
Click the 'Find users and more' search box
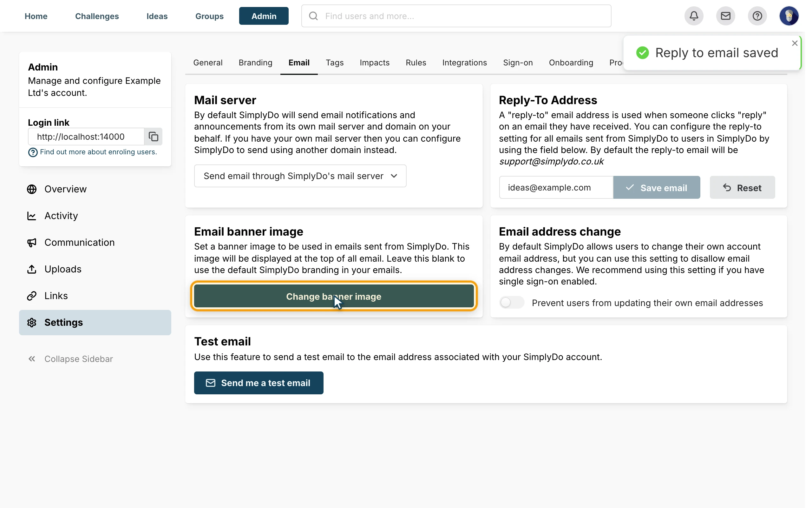456,16
